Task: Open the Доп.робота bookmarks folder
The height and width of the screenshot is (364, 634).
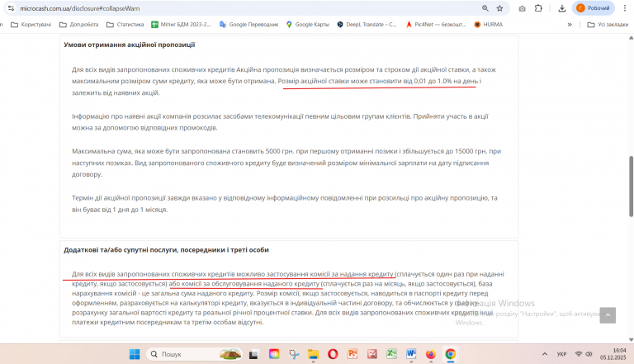Action: (x=79, y=25)
